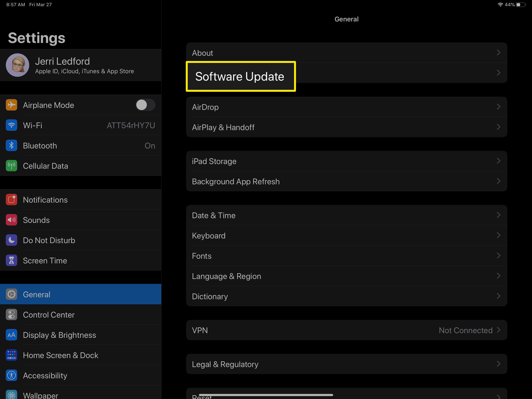This screenshot has height=399, width=532.
Task: Toggle the Airplane Mode switch
Action: (145, 105)
